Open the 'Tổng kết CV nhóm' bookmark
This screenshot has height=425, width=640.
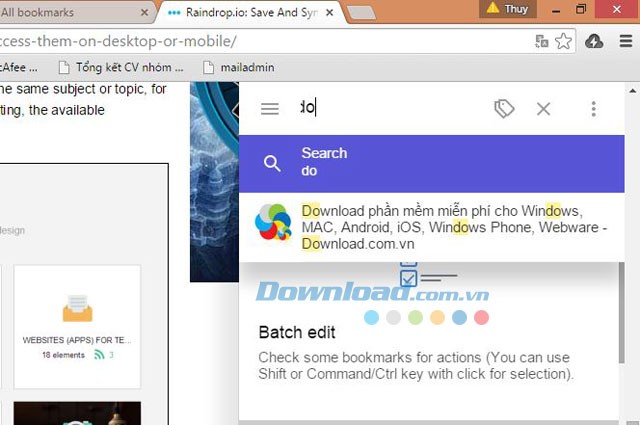(120, 68)
